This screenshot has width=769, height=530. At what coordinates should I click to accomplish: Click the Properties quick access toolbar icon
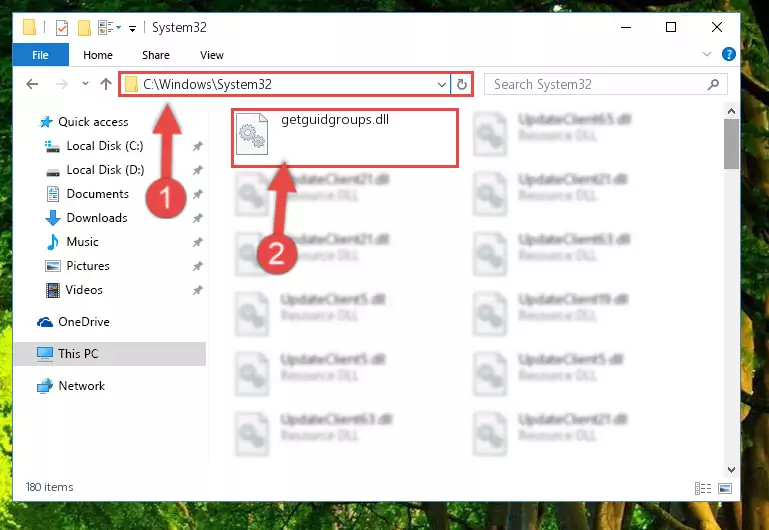tap(62, 27)
